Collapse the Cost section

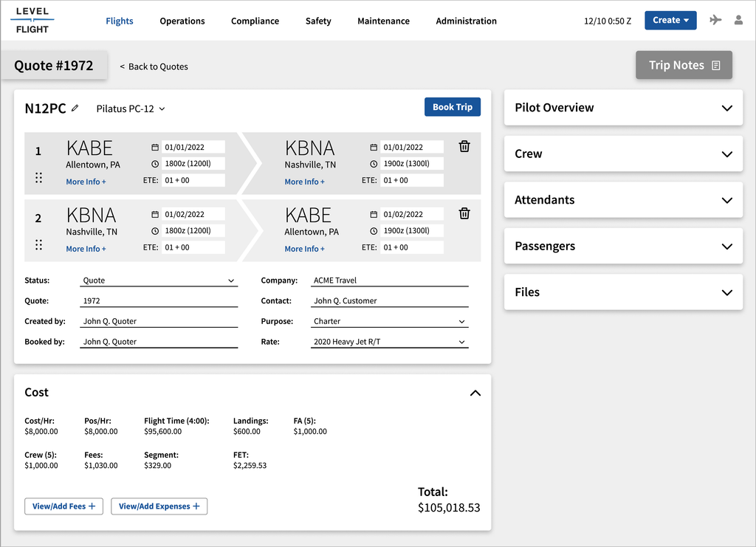pyautogui.click(x=475, y=393)
